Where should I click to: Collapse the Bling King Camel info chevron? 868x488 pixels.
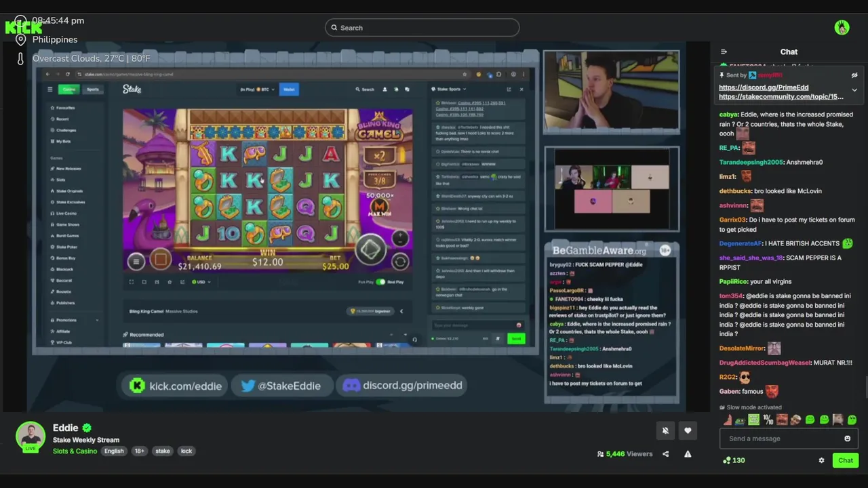(x=401, y=311)
